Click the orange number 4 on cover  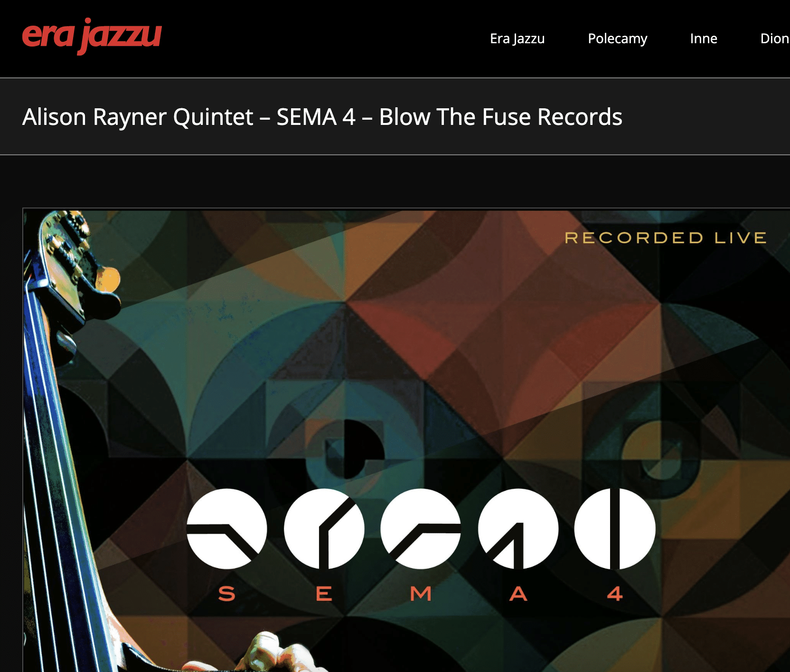click(x=615, y=594)
